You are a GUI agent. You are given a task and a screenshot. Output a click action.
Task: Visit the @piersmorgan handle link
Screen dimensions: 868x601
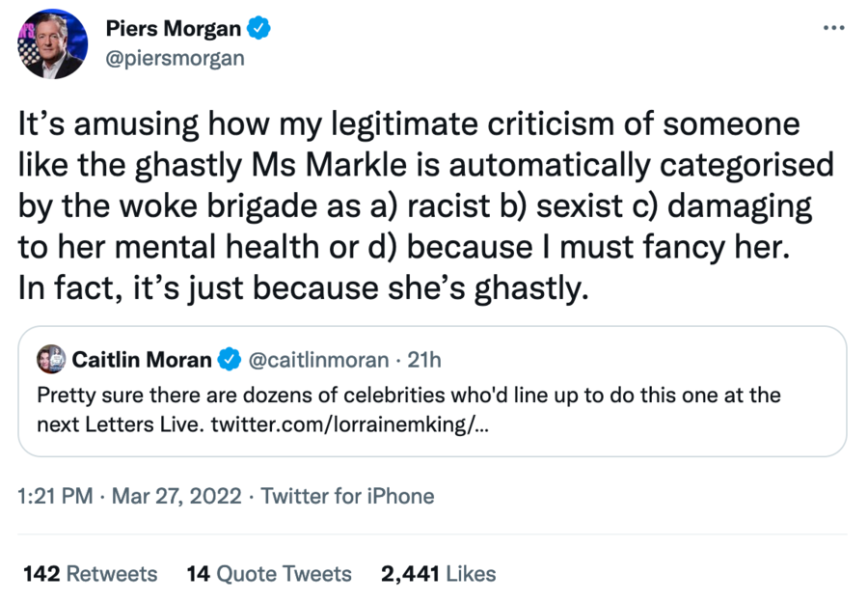[x=174, y=58]
